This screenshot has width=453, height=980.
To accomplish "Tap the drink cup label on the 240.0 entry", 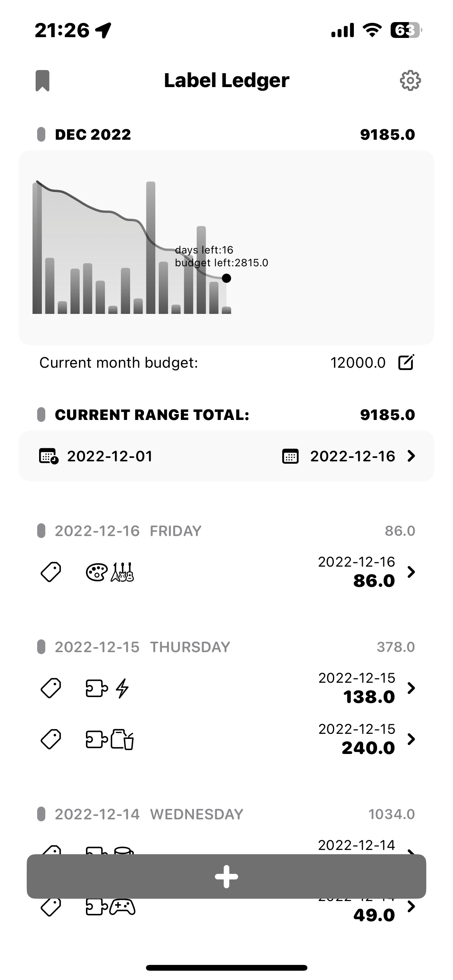I will [122, 740].
